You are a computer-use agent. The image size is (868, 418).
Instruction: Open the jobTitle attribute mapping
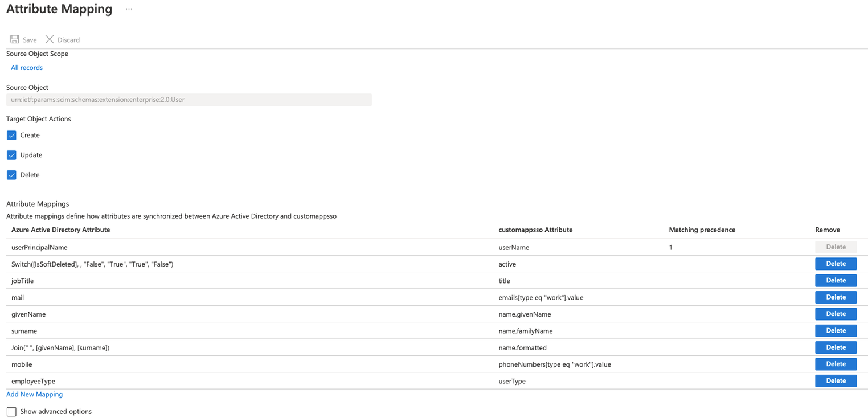pos(23,281)
